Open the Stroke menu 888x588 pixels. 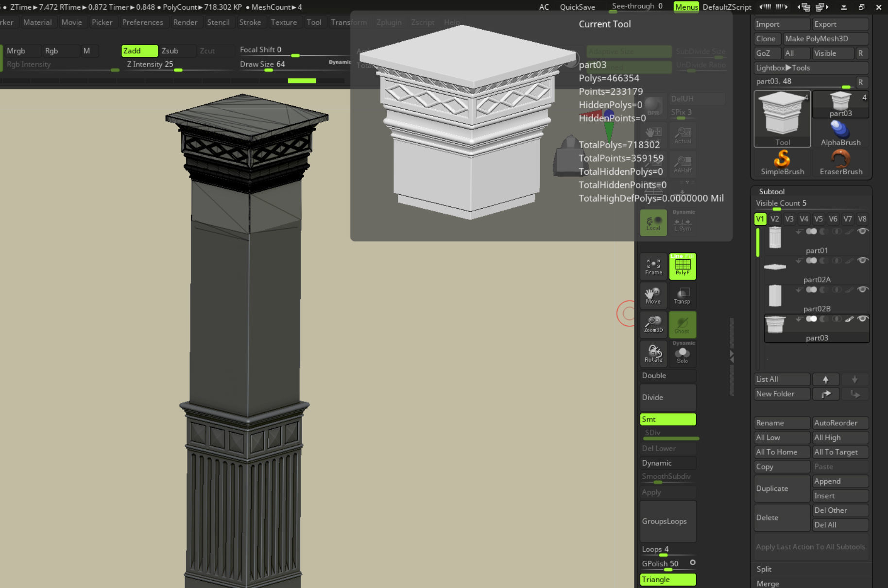(250, 22)
